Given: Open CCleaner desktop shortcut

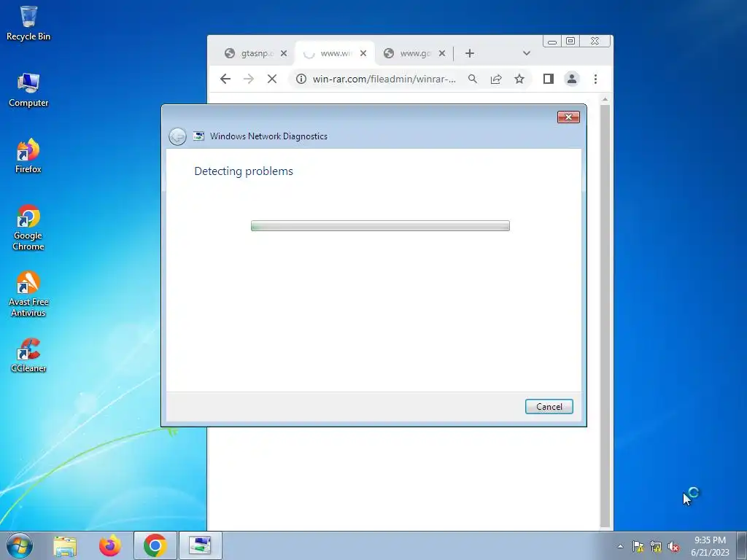Looking at the screenshot, I should (x=28, y=355).
